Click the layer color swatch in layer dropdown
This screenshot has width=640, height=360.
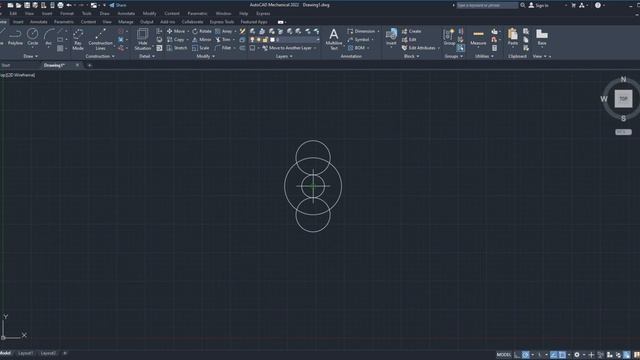(x=272, y=40)
